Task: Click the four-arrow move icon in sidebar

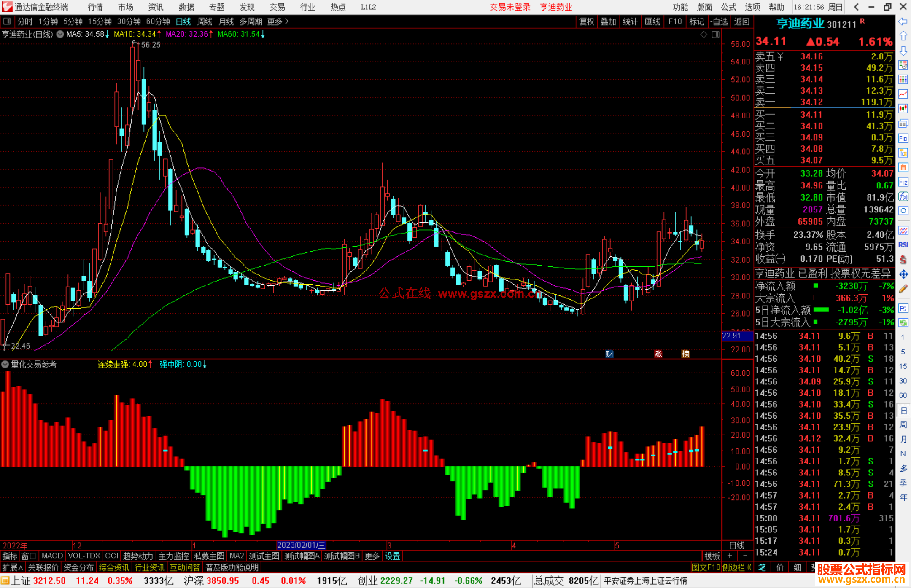Action: point(903,274)
